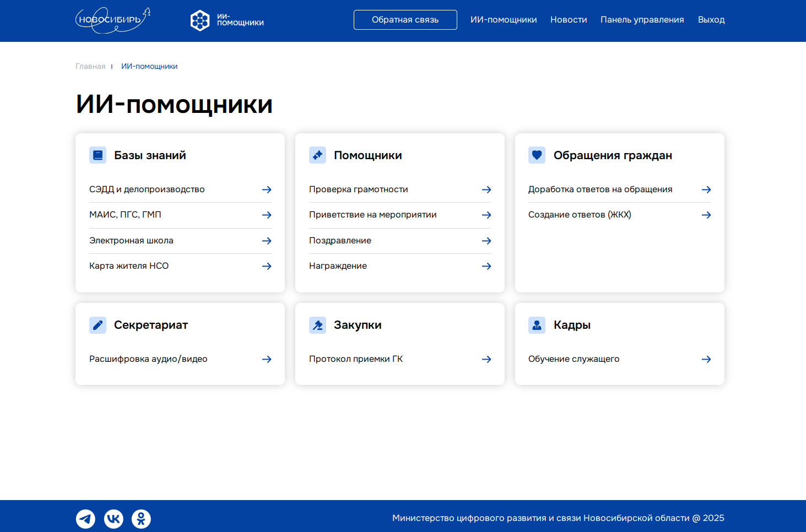Open Панель управления in the top navigation

tap(642, 20)
